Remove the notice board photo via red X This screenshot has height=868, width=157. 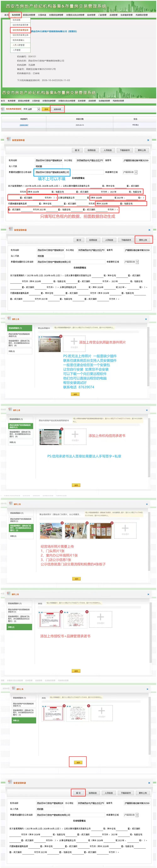click(112, 523)
